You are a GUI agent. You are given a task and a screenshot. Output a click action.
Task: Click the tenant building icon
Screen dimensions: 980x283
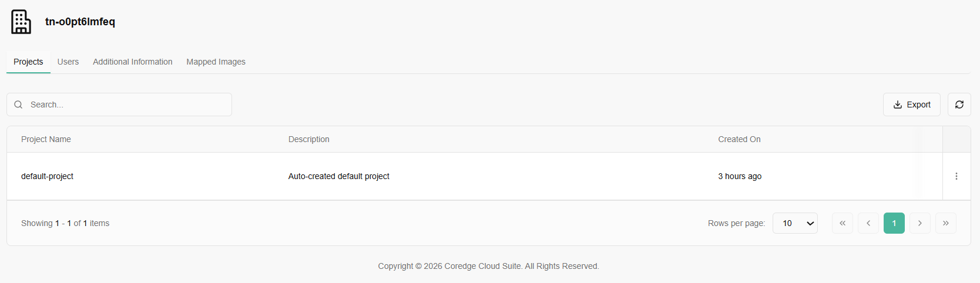pos(21,22)
